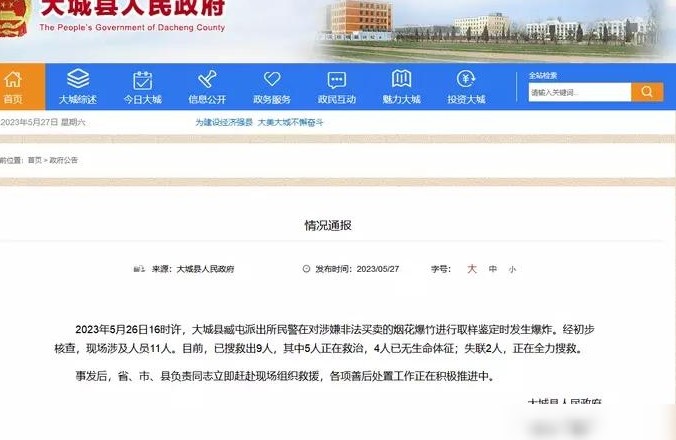Click the home house icon
The image size is (676, 440).
pyautogui.click(x=13, y=79)
